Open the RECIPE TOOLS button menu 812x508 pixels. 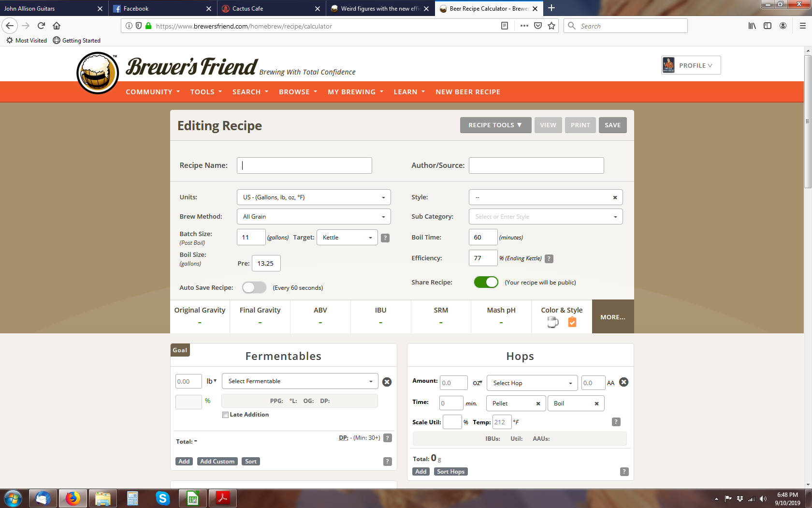pos(495,125)
